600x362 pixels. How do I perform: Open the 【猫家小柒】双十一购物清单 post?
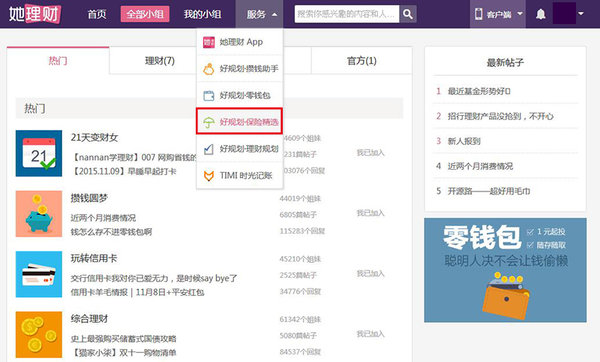tap(124, 352)
